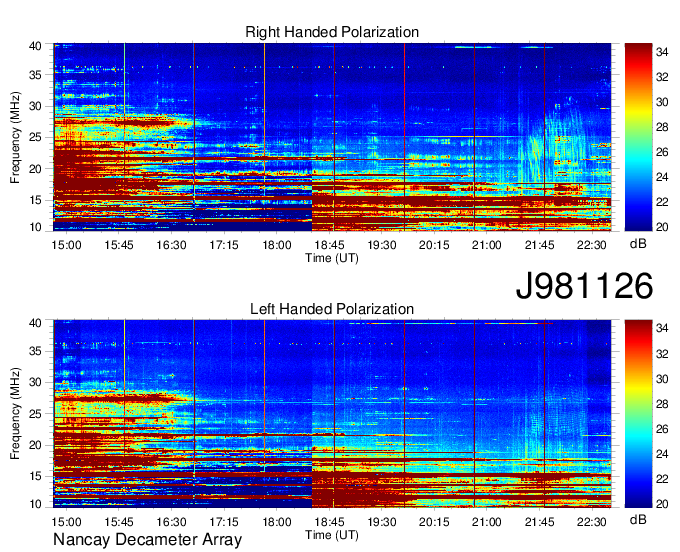Screen dimensions: 680x552
Task: Click the 16:30 tick under the Right Handed plot
Action: [x=171, y=245]
